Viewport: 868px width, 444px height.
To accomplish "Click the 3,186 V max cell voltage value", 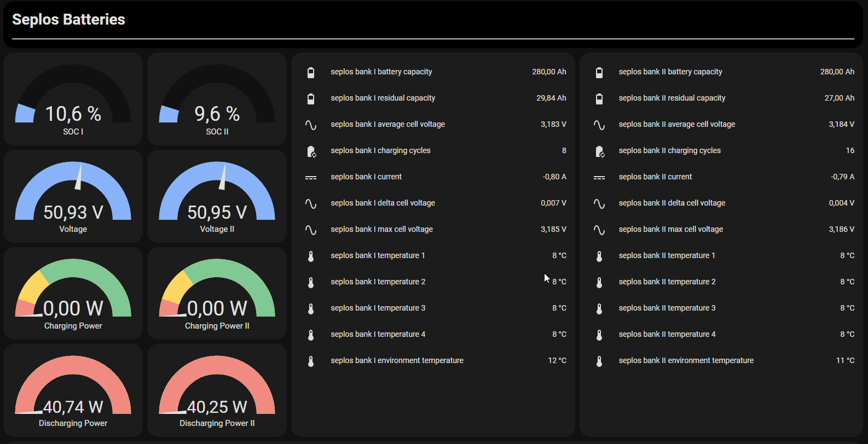I will (842, 229).
